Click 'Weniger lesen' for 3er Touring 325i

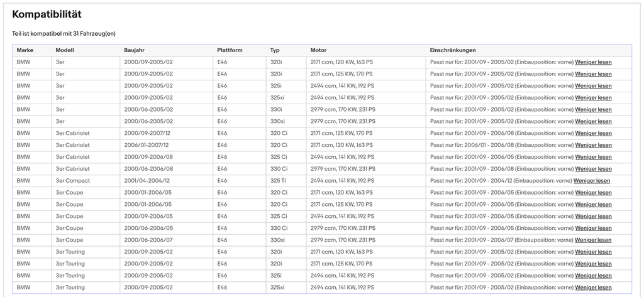593,276
